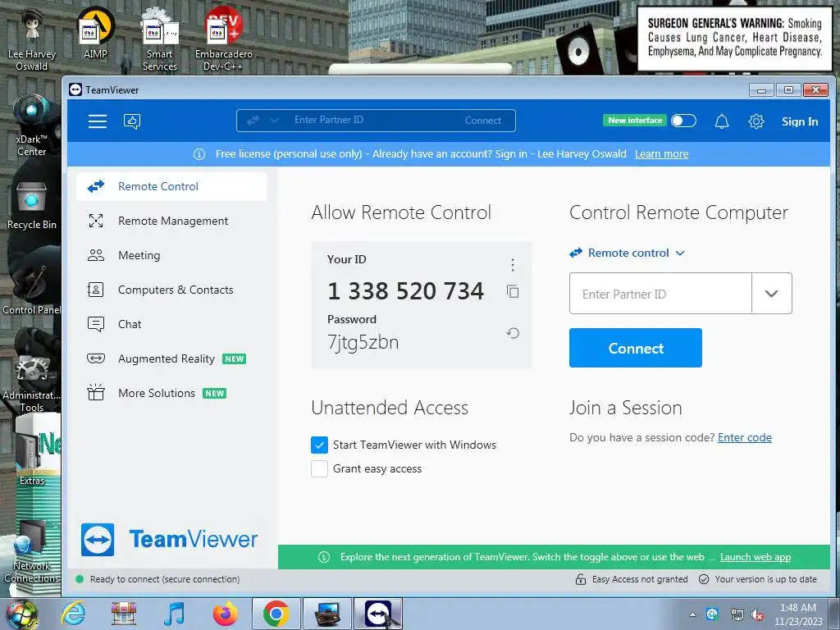The height and width of the screenshot is (630, 840).
Task: Click the version check mark icon in status bar
Action: 704,579
